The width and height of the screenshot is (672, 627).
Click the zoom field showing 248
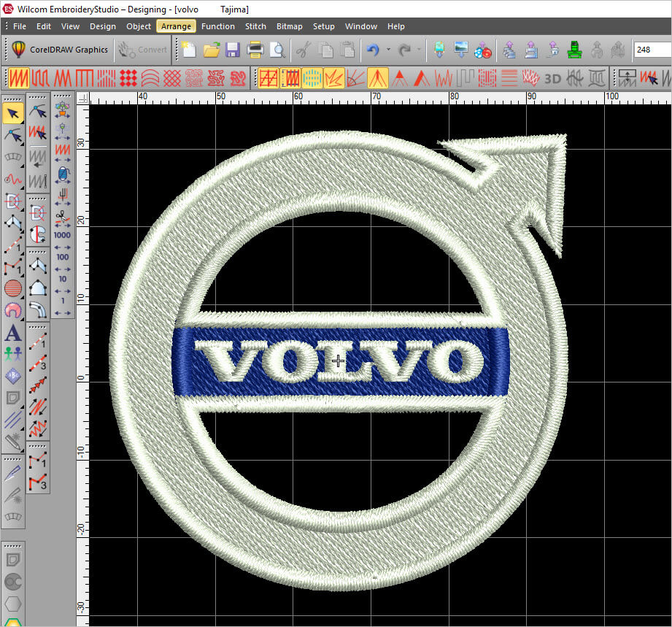point(652,50)
